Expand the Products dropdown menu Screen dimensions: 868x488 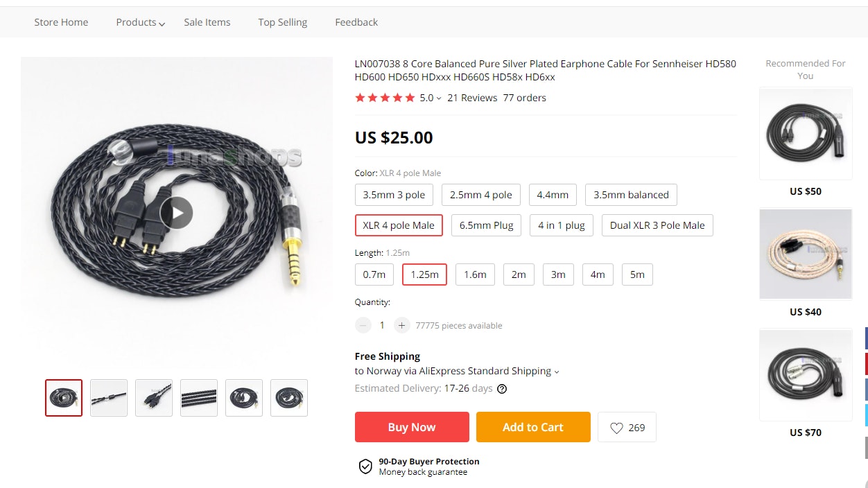coord(140,22)
